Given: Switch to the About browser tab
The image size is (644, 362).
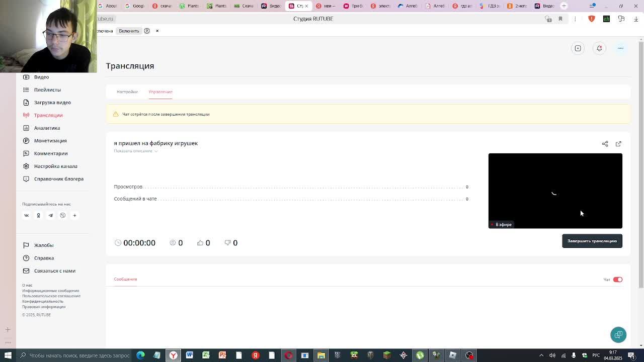Looking at the screenshot, I should pos(107,6).
